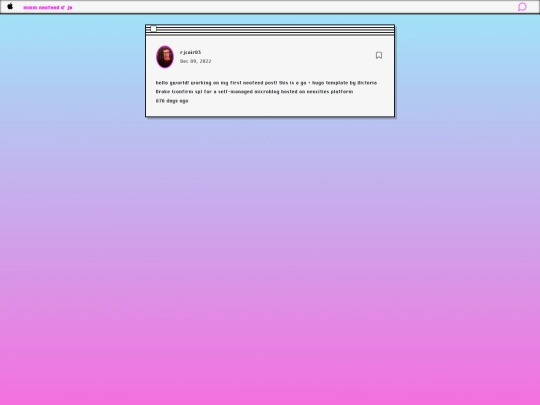Image resolution: width=540 pixels, height=405 pixels.
Task: Click the post text starting with 'hello'
Action: point(266,87)
